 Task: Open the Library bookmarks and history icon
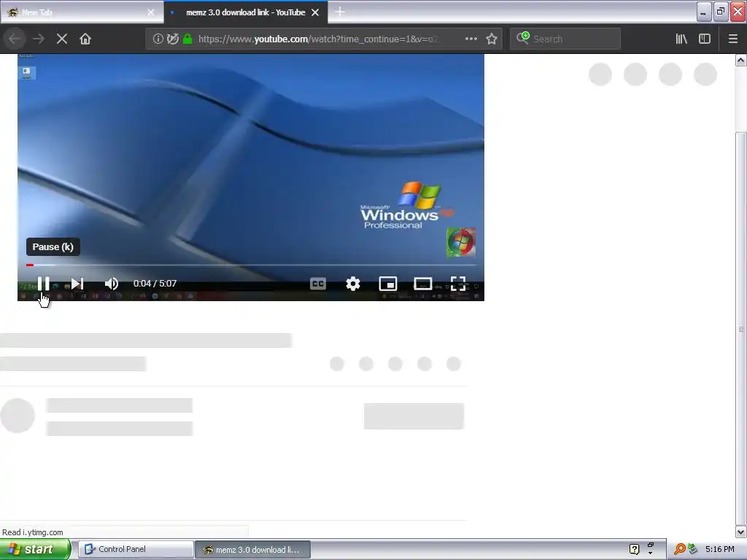[x=681, y=39]
